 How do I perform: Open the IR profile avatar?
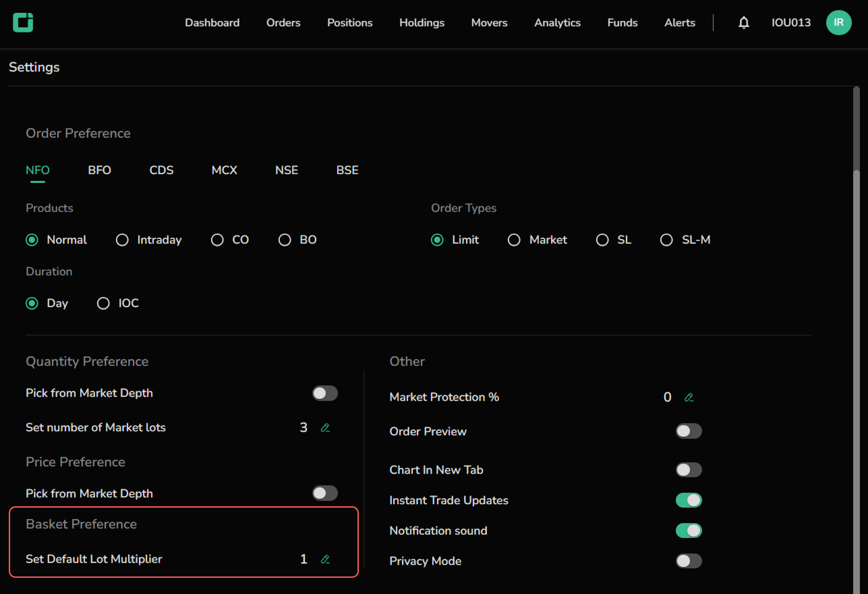(x=839, y=22)
